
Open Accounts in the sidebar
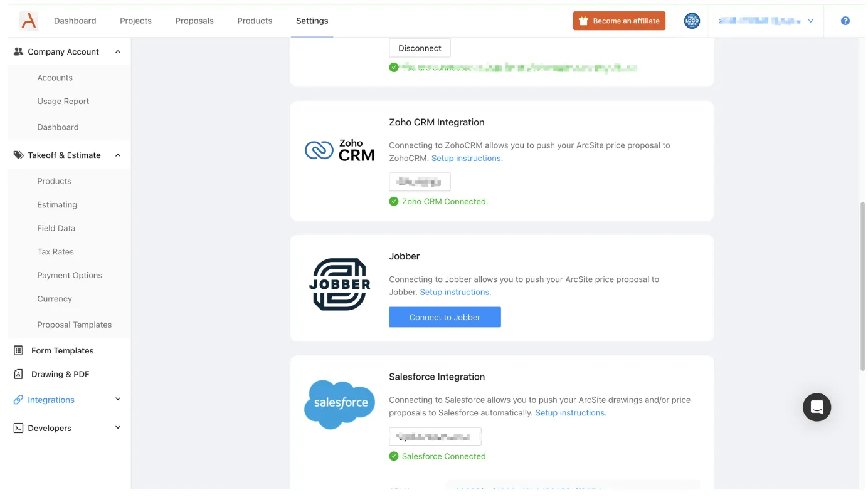(x=55, y=78)
